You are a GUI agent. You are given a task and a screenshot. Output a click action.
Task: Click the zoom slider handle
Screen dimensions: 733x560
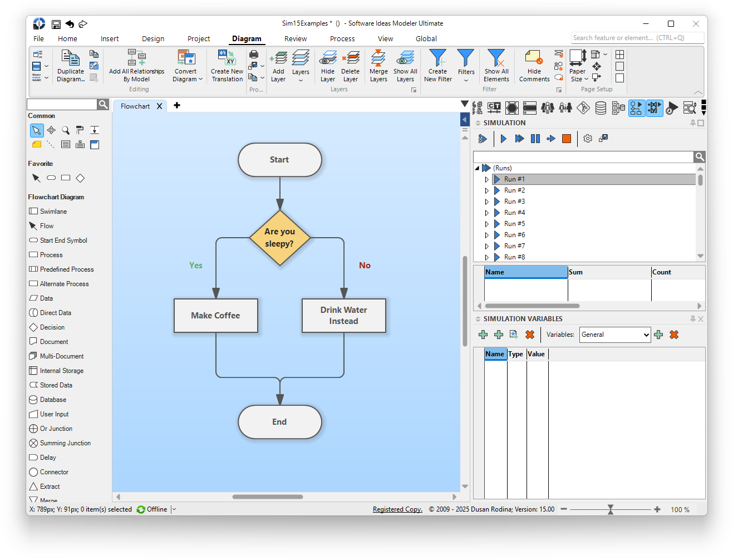tap(611, 509)
